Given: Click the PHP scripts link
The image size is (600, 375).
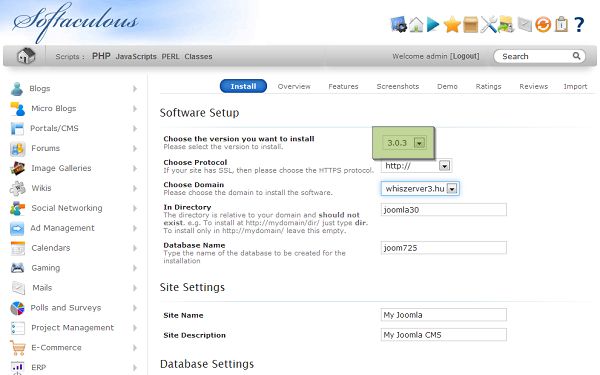Looking at the screenshot, I should [x=101, y=56].
